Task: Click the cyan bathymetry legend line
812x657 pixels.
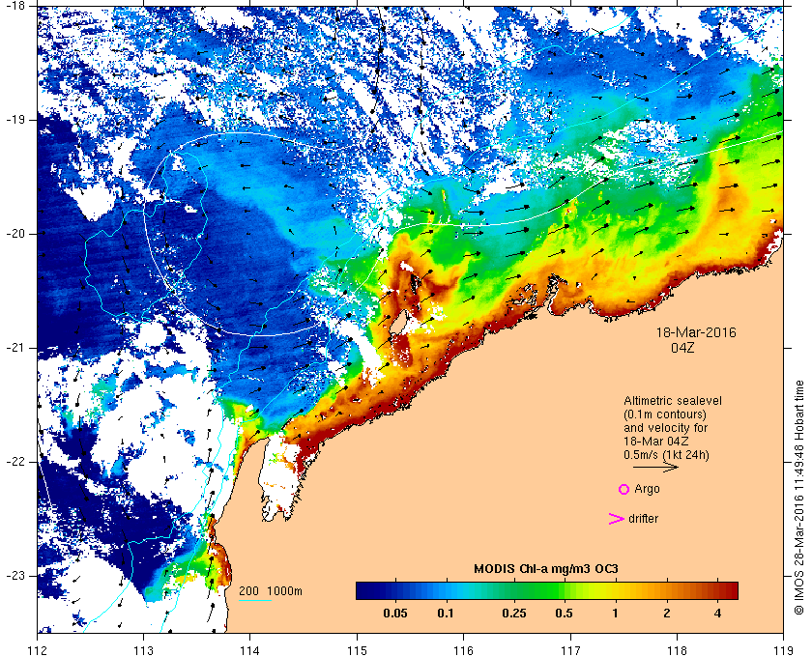Action: click(x=255, y=601)
